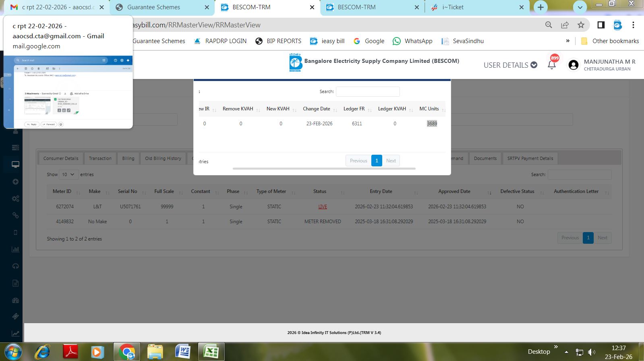644x361 pixels.
Task: Open the bar chart sidebar icon
Action: (x=15, y=249)
